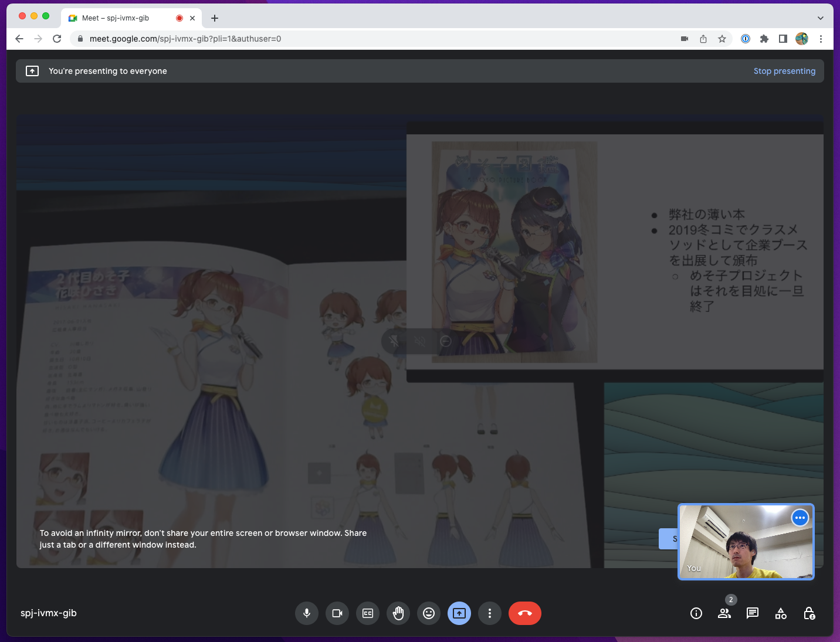Open meeting details info
This screenshot has height=642, width=840.
point(696,613)
